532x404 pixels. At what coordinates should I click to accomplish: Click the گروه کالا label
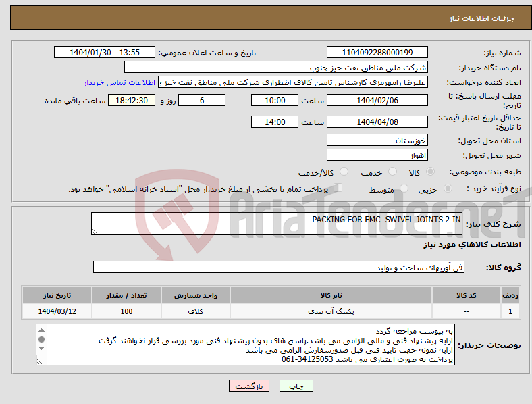point(504,267)
